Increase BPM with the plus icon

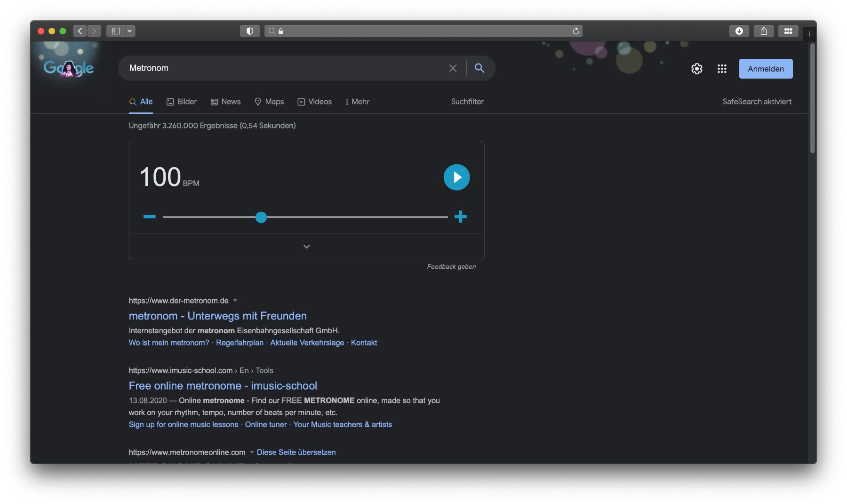coord(460,216)
